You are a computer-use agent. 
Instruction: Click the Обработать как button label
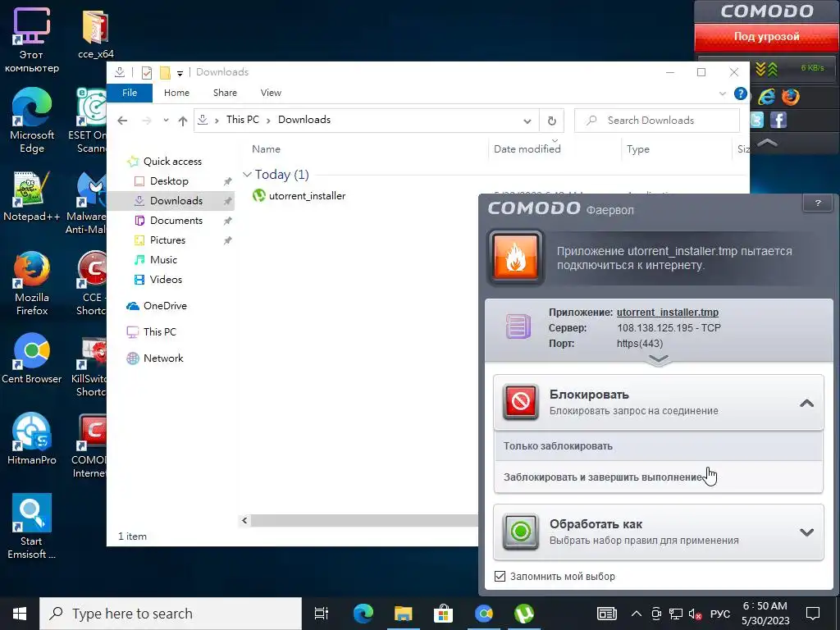596,524
